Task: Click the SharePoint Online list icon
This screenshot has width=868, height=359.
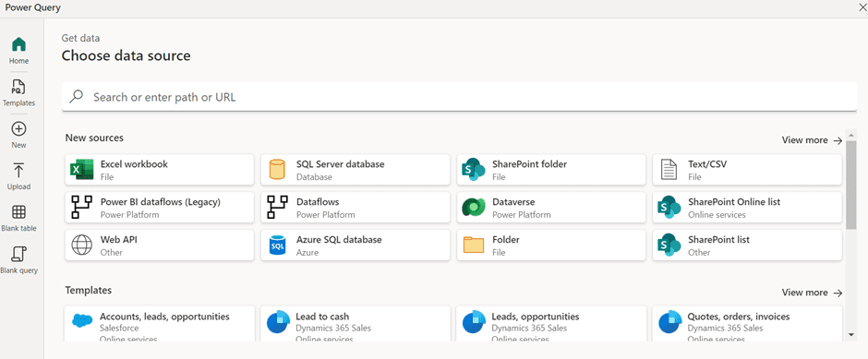Action: (669, 207)
